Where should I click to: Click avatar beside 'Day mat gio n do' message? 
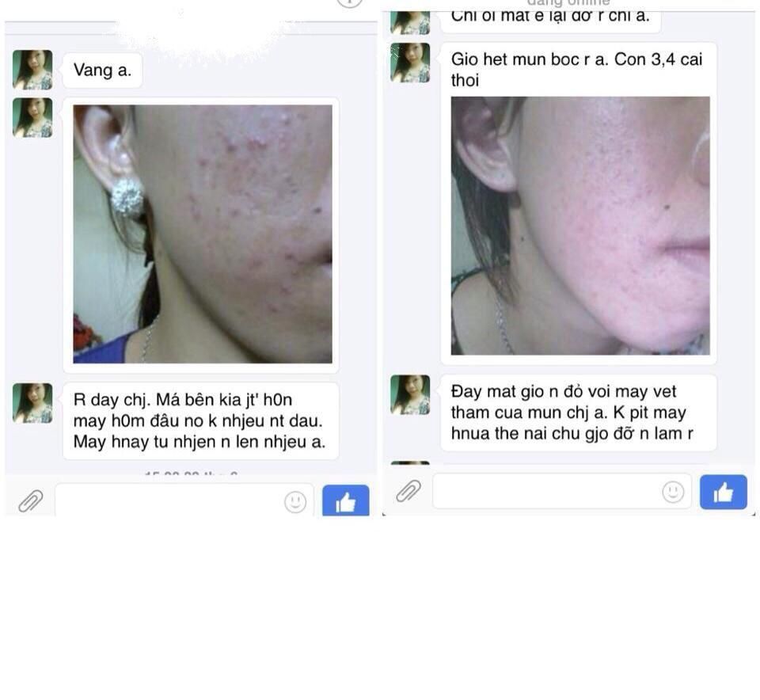410,394
